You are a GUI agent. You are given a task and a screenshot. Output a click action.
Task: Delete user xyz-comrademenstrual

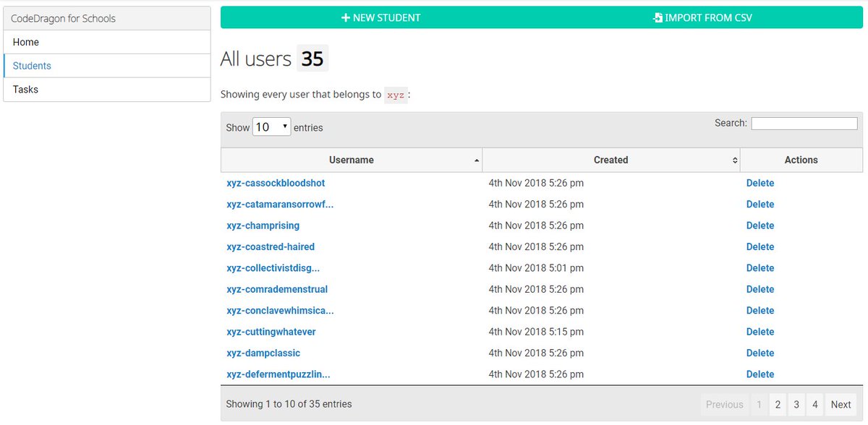tap(760, 289)
